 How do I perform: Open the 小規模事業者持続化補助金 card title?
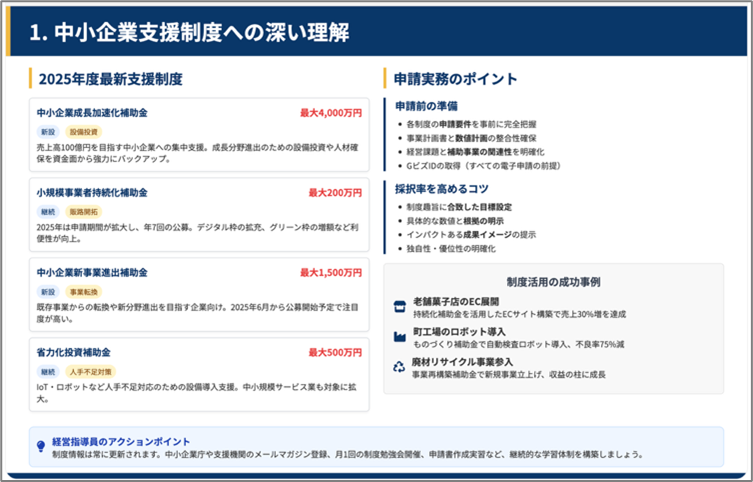91,192
